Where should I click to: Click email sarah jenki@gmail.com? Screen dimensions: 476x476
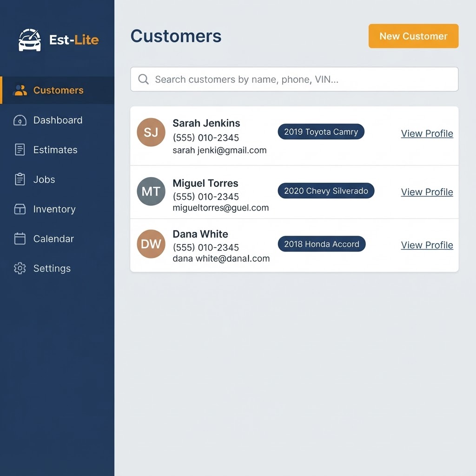[x=219, y=150]
